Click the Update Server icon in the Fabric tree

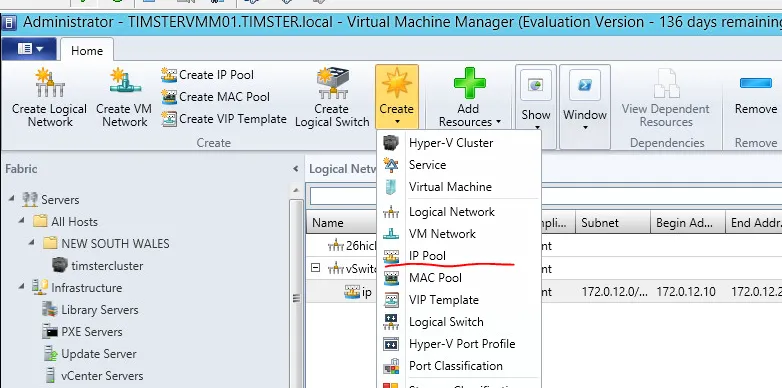coord(50,354)
